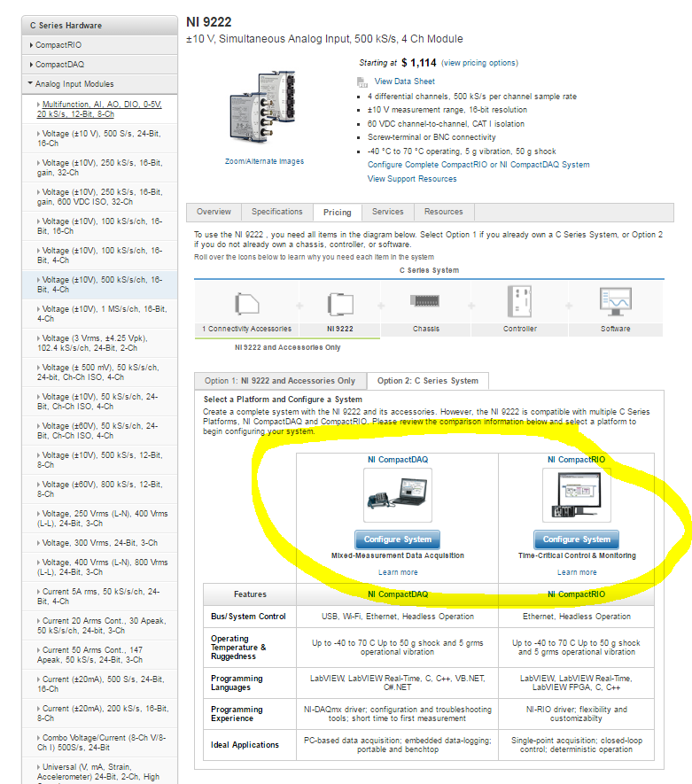Select Voltage (±10 V), 500 S/s, 24-Bit, 16-Ch
Viewport: 692px width, 784px height.
point(99,138)
